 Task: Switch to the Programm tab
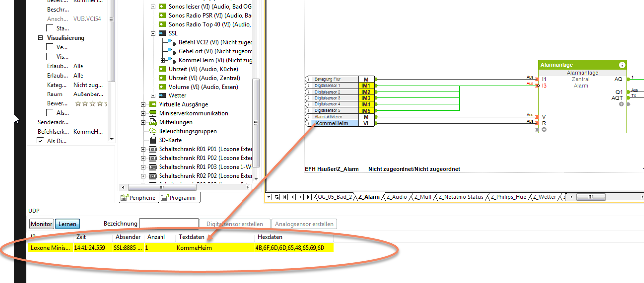point(180,198)
